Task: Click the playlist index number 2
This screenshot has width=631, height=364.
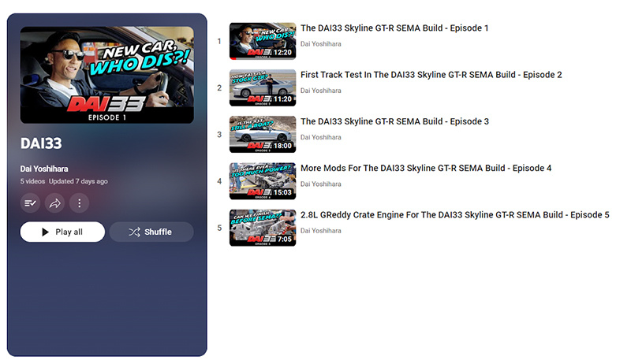Action: tap(219, 87)
